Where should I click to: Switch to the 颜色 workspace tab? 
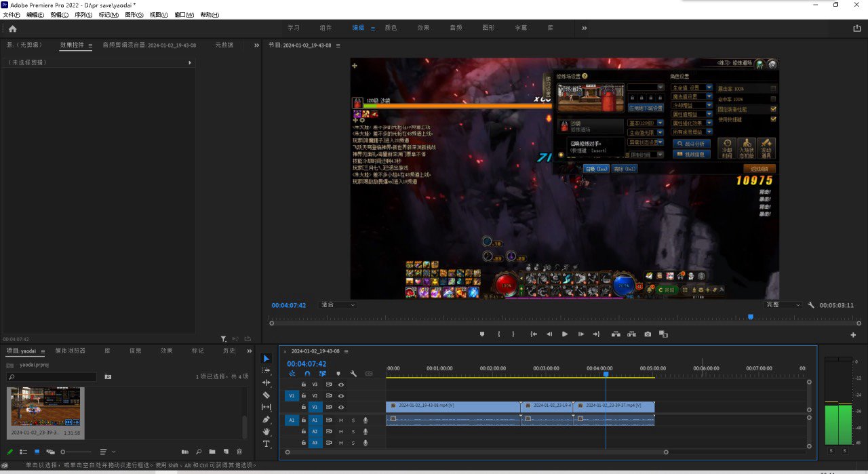[x=391, y=28]
